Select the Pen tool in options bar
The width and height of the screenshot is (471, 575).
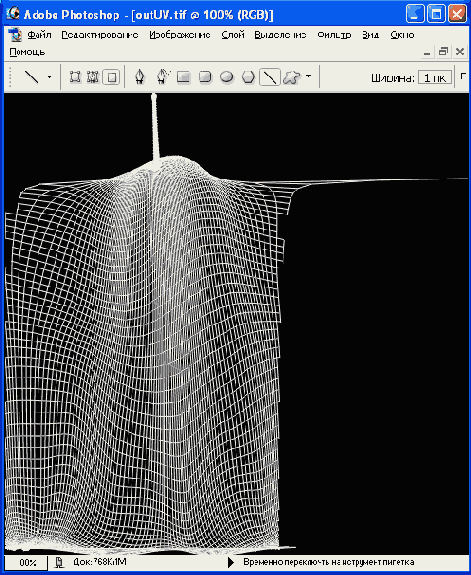pos(140,77)
